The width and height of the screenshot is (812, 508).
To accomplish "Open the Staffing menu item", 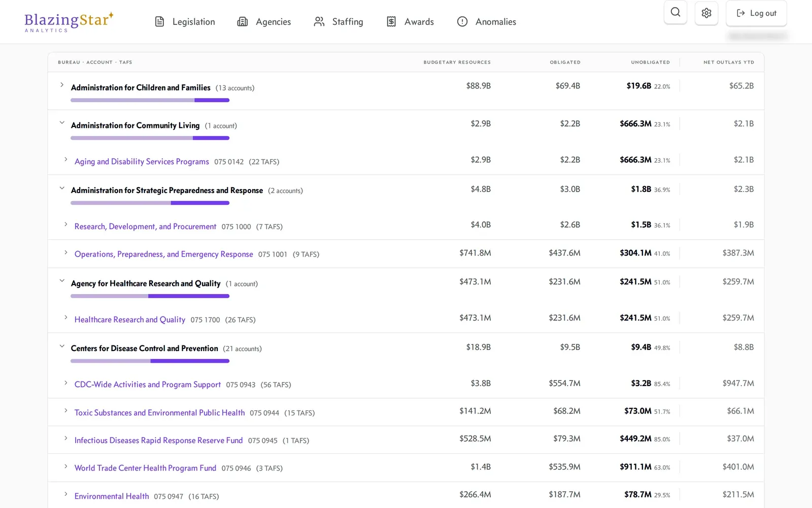I will coord(339,22).
